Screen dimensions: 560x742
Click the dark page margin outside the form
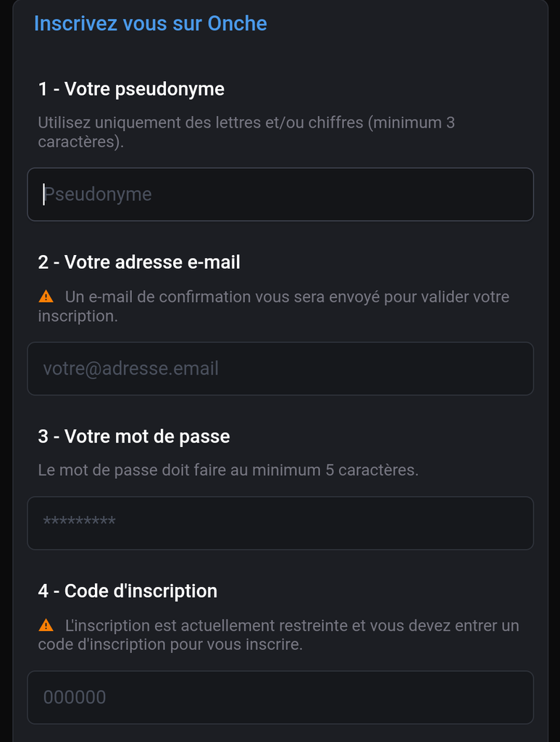(x=5, y=362)
